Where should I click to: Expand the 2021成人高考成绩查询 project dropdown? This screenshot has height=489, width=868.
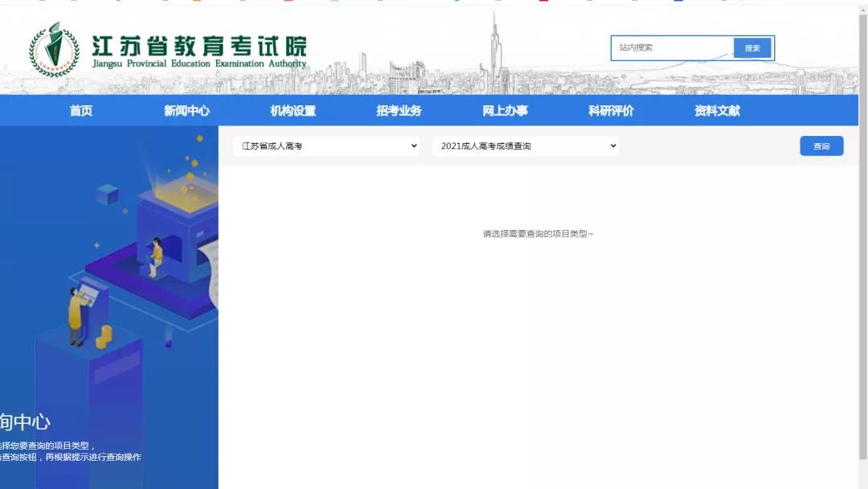click(526, 146)
